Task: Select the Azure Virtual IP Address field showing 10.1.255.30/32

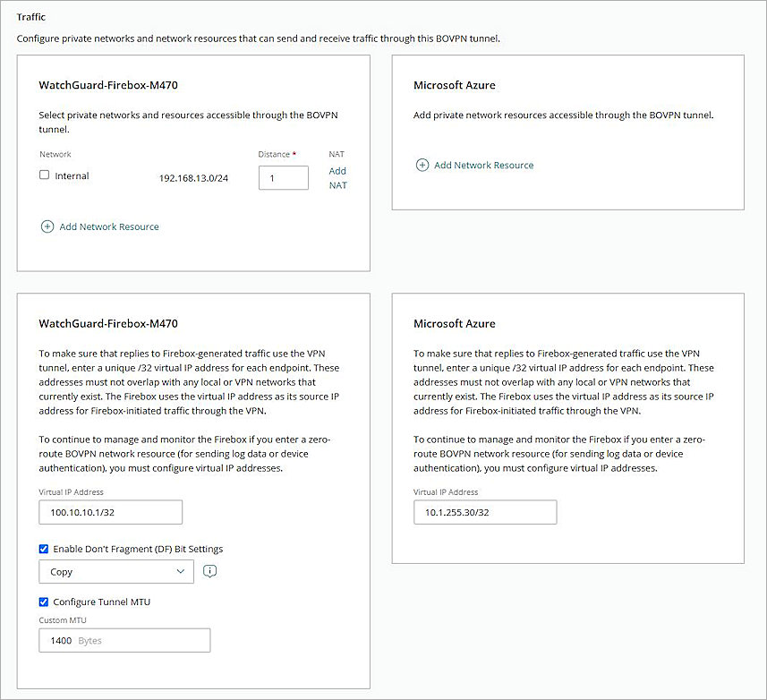Action: click(484, 511)
